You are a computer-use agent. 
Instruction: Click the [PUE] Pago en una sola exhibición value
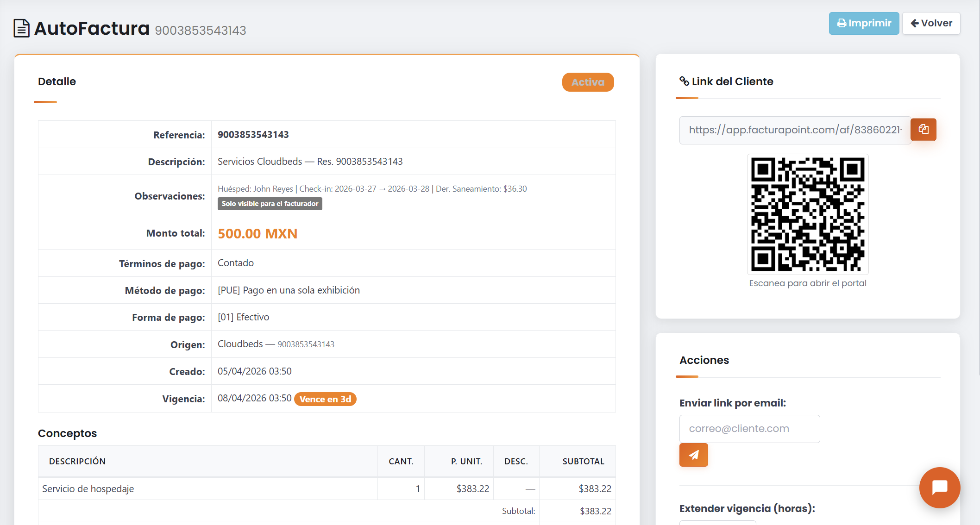pyautogui.click(x=289, y=290)
